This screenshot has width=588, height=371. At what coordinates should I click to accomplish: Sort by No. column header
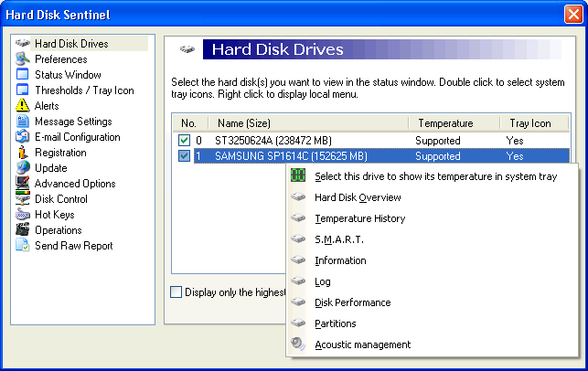coord(190,123)
